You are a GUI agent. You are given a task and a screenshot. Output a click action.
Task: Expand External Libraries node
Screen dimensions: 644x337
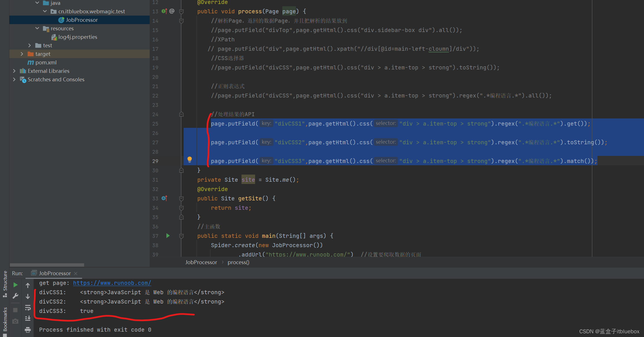(14, 71)
